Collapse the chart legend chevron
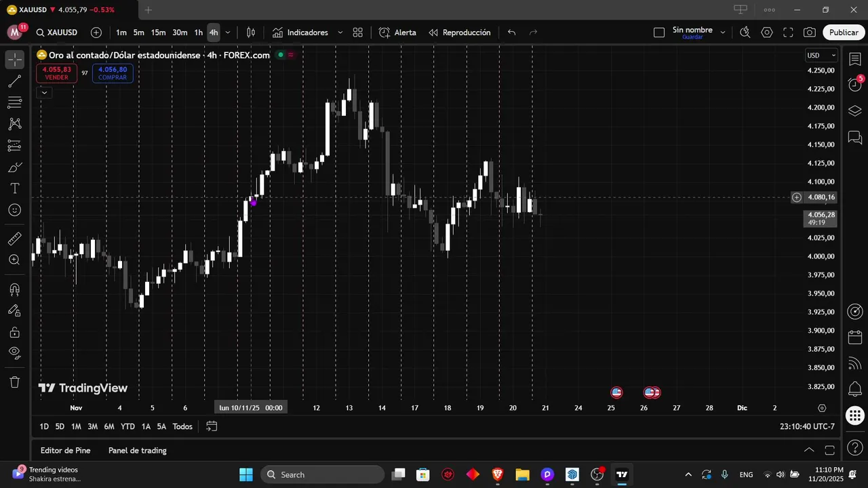Image resolution: width=868 pixels, height=488 pixels. tap(44, 92)
